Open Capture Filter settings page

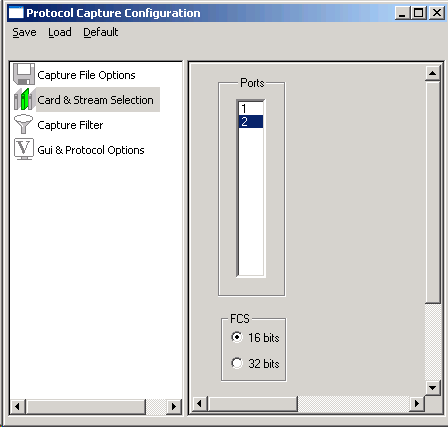(70, 125)
